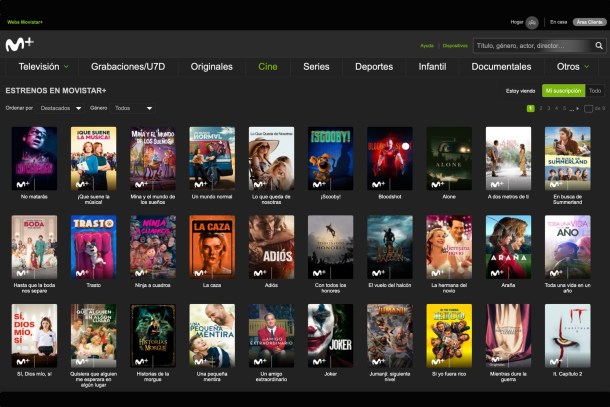Open the Series tab
610x407 pixels.
coord(316,67)
